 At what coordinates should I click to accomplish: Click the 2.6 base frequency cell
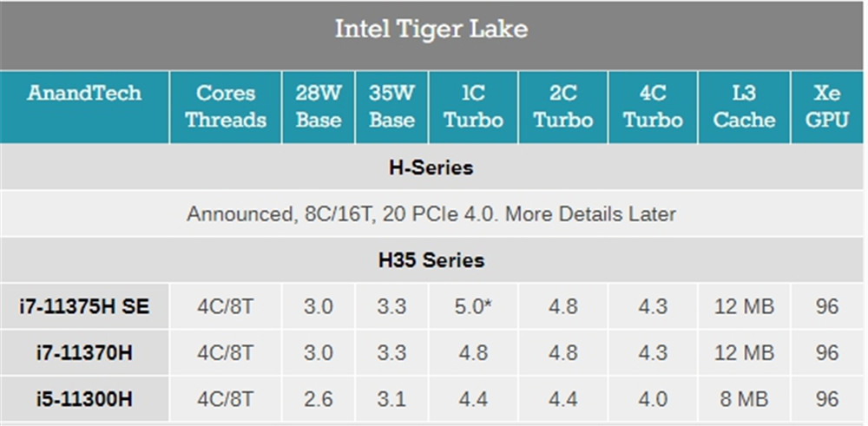[319, 399]
